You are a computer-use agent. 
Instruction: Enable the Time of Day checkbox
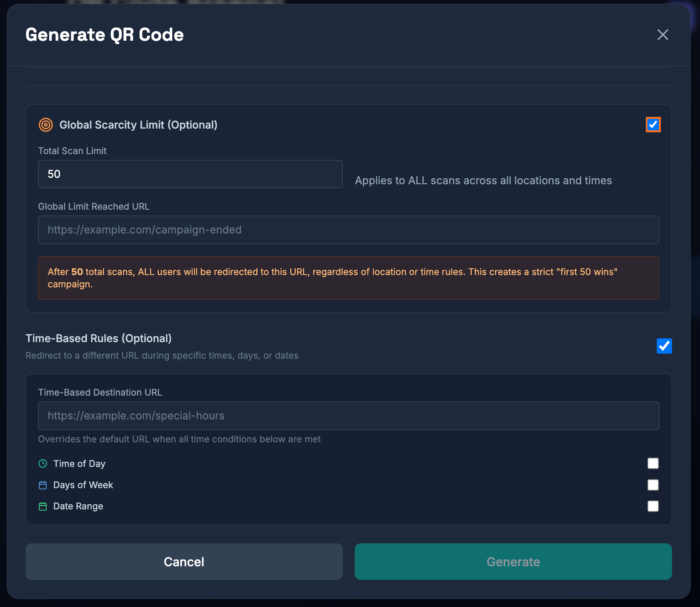point(653,464)
